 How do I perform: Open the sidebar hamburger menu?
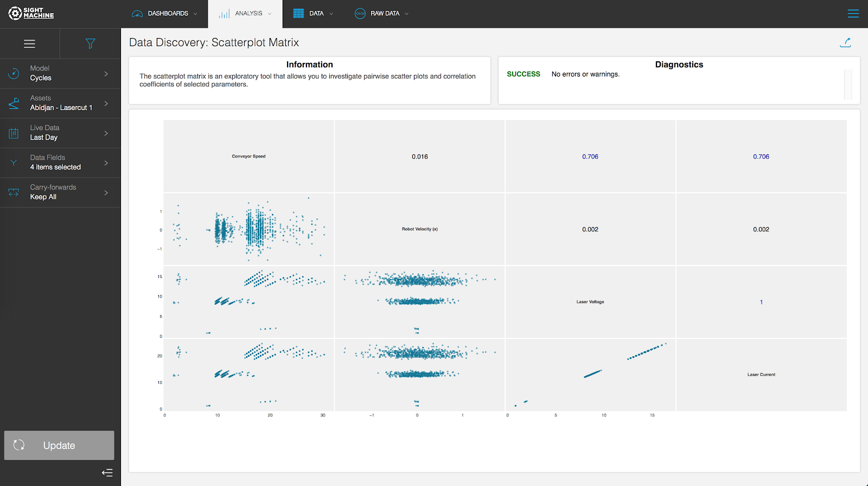point(30,44)
